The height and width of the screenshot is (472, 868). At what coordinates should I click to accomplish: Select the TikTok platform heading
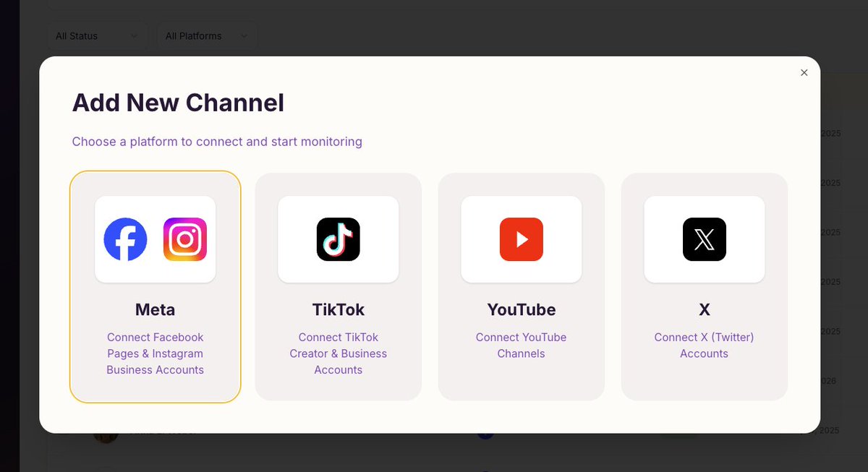[338, 309]
